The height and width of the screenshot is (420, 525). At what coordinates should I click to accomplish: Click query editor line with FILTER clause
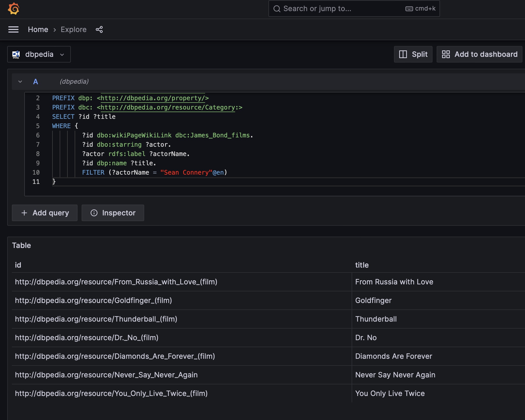point(155,173)
